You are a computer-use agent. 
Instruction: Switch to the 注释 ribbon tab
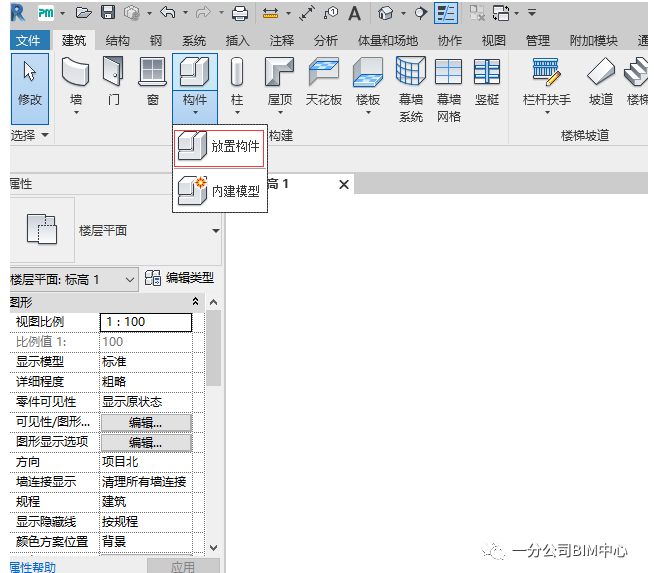point(282,41)
